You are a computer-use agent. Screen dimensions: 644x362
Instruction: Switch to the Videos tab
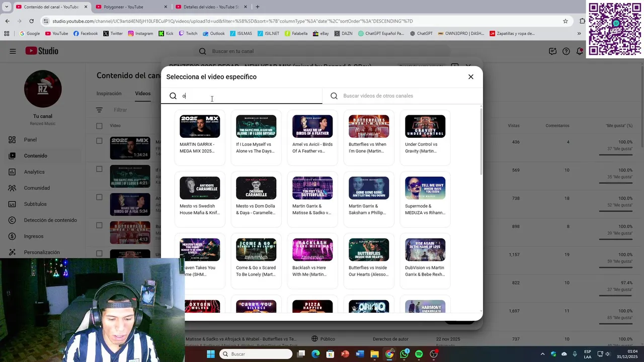click(x=142, y=94)
